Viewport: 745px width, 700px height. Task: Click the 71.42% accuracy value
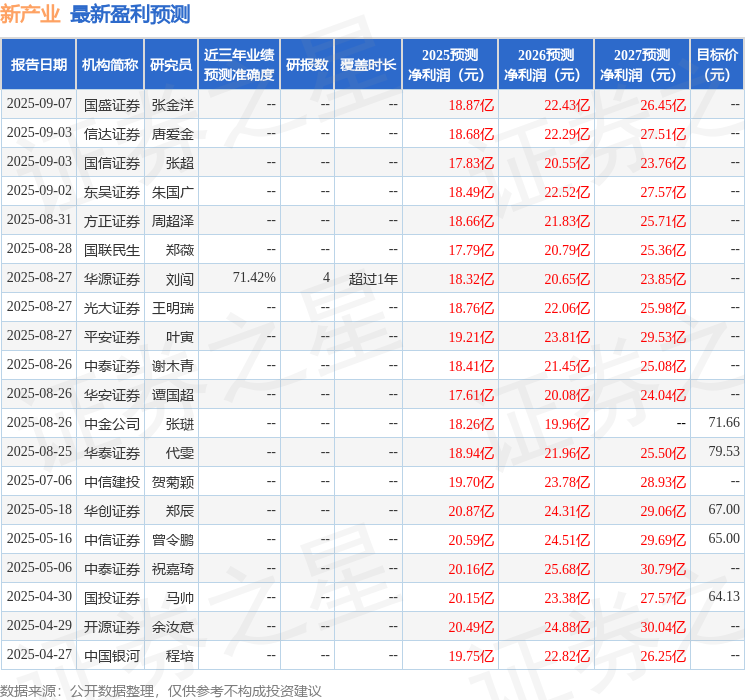pyautogui.click(x=254, y=277)
